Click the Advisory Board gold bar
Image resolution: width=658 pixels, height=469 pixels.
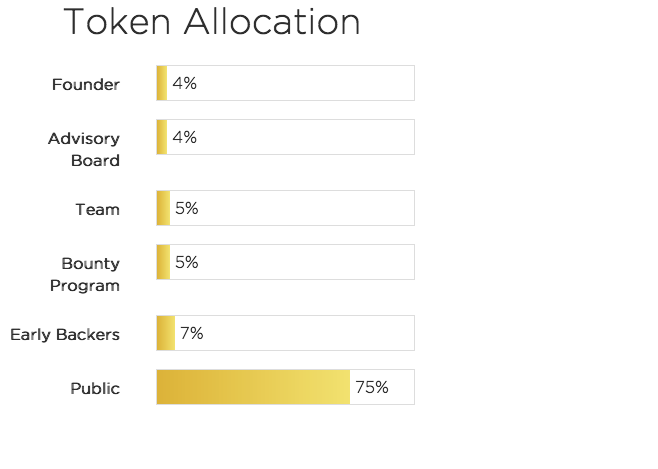(162, 137)
